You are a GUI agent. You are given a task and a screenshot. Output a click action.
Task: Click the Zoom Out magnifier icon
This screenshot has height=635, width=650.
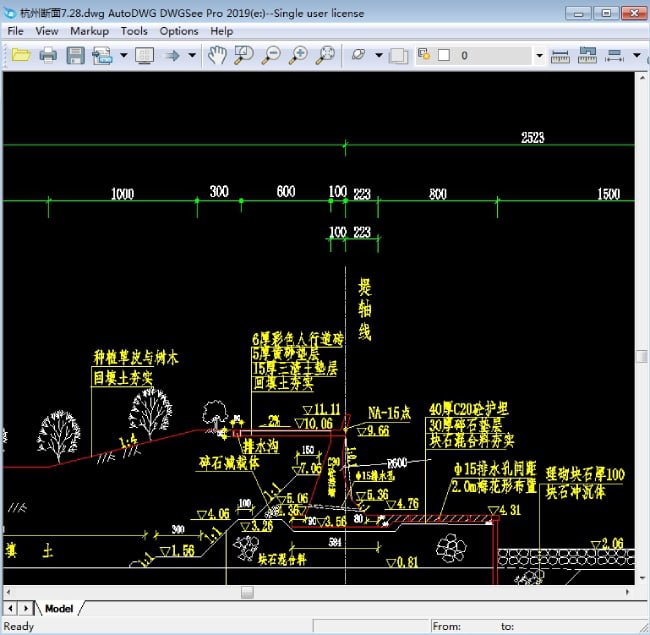tap(270, 56)
